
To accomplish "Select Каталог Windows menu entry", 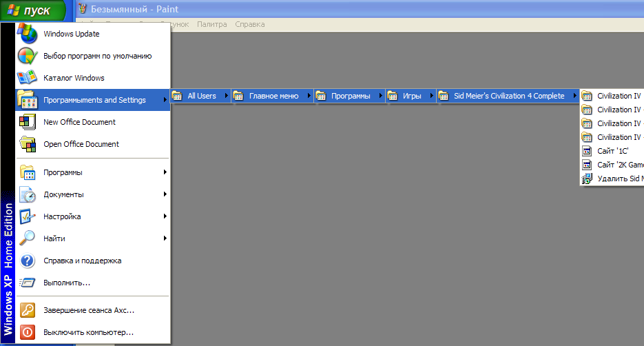I will click(x=92, y=78).
